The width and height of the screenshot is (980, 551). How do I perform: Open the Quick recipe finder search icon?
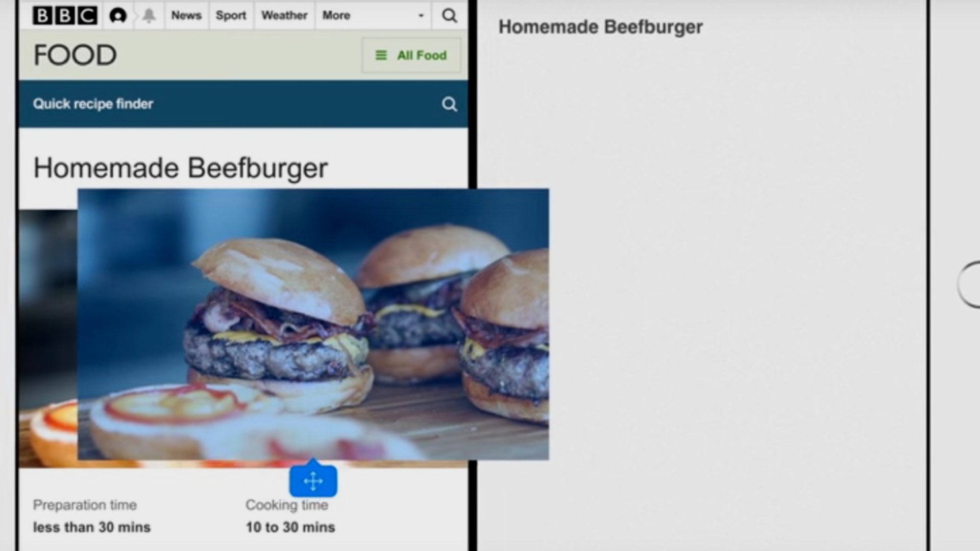[x=449, y=103]
